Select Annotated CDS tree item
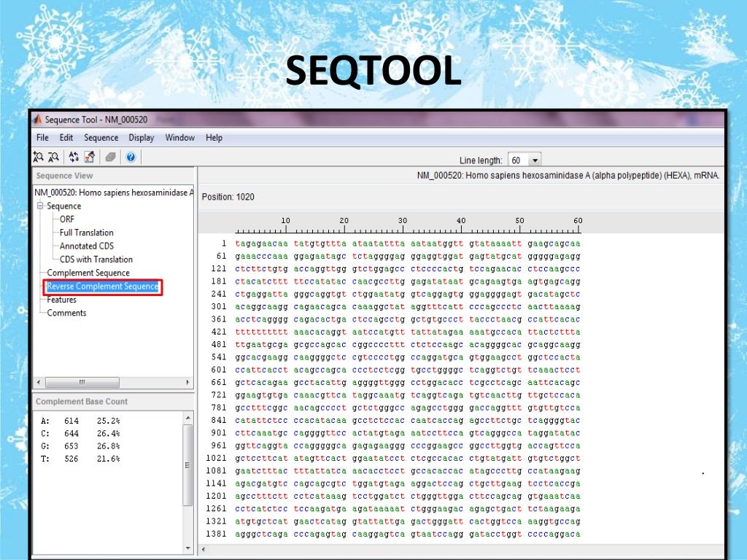 tap(86, 246)
